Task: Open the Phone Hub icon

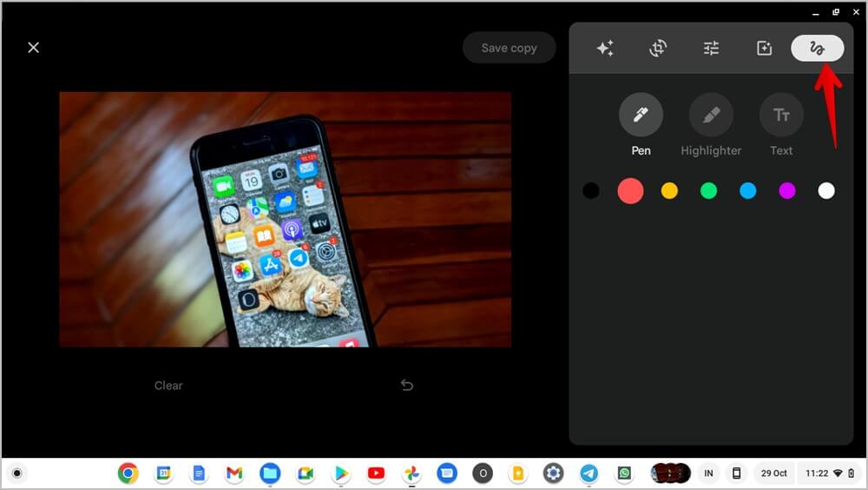Action: [x=736, y=473]
